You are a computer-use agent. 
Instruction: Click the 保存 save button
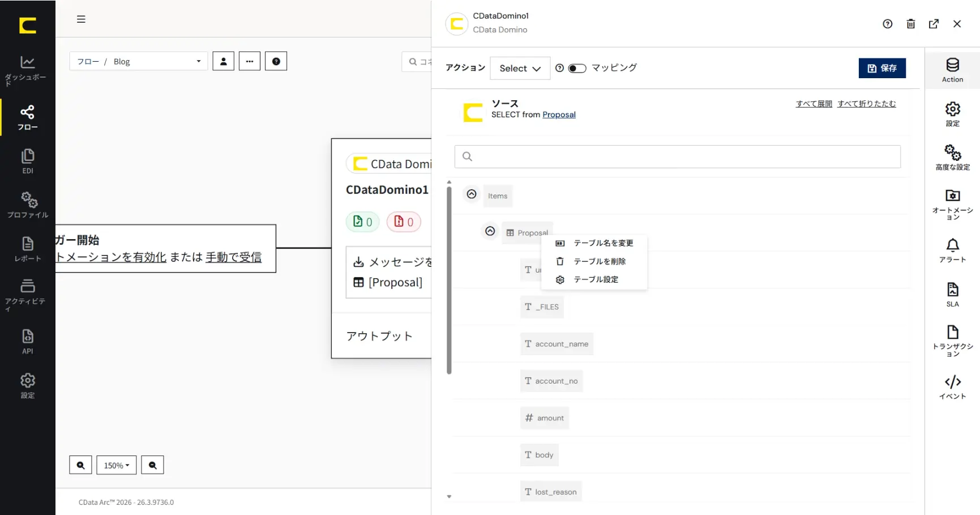[x=882, y=68]
